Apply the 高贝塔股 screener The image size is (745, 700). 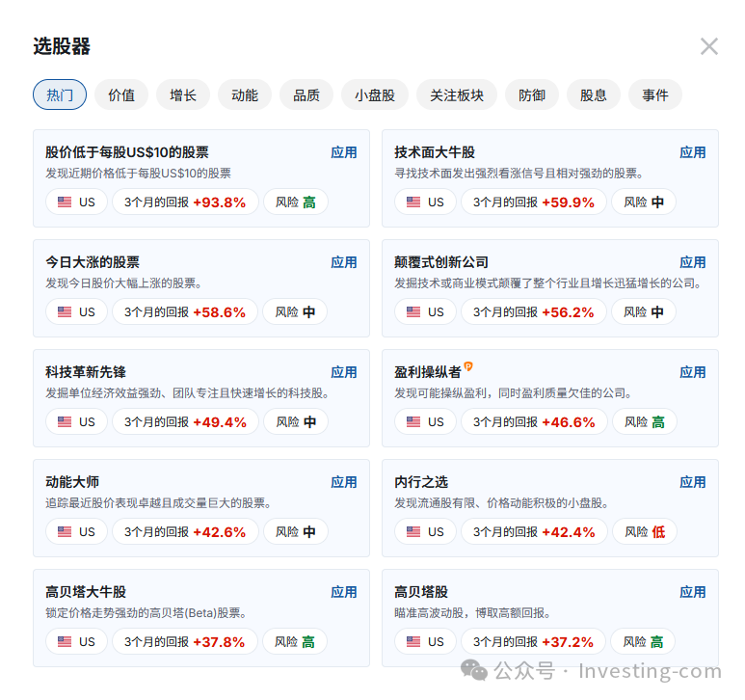click(692, 591)
